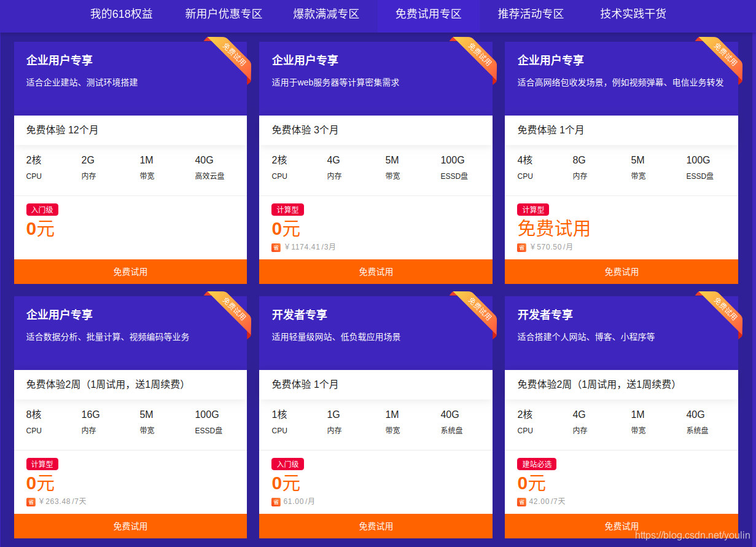756x547 pixels.
Task: Click 入门级 tag on 1核 1G card
Action: click(x=288, y=464)
